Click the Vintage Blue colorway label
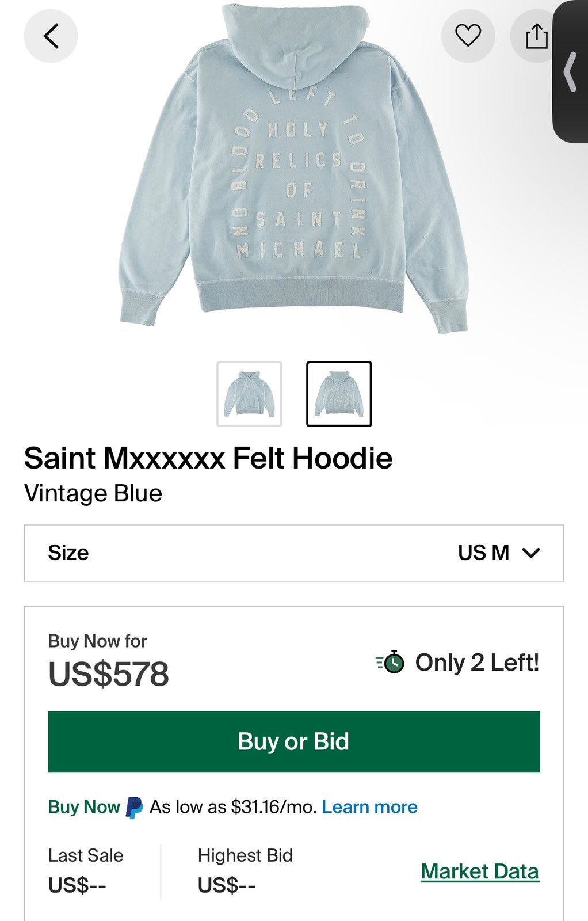 pyautogui.click(x=93, y=493)
